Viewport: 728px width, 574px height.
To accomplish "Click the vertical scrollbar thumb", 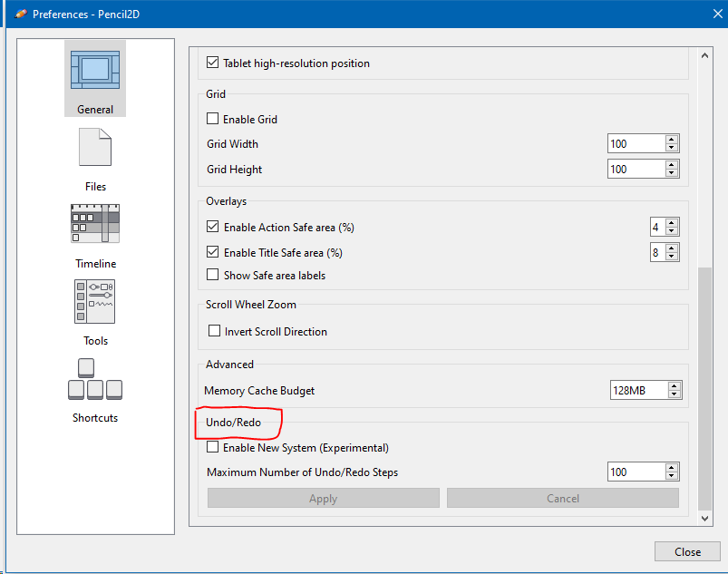I will pos(704,388).
